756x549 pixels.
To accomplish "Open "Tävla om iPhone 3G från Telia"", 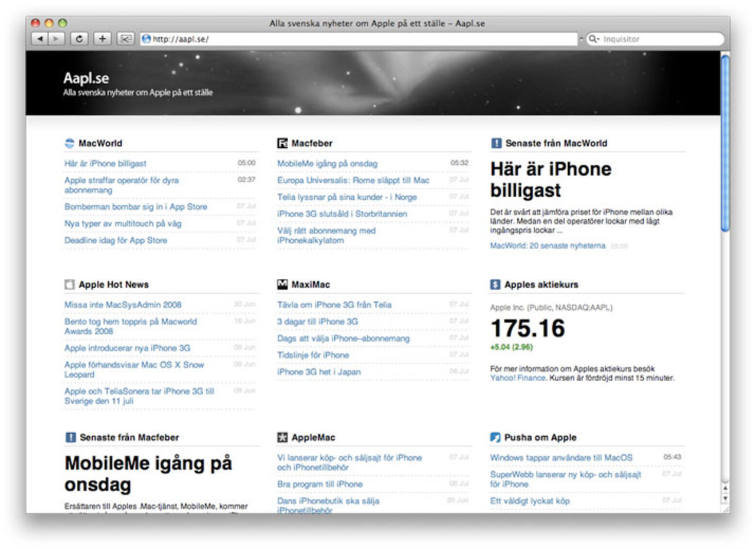I will (x=337, y=304).
